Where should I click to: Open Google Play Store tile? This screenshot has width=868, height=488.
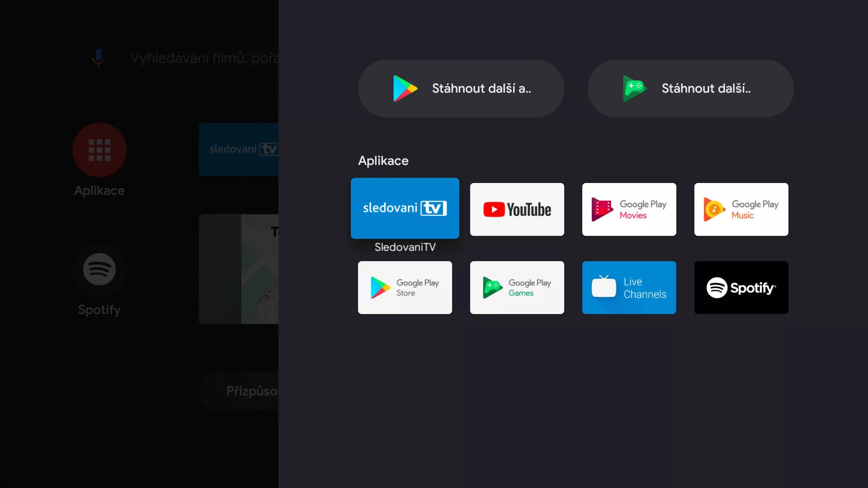click(x=405, y=287)
